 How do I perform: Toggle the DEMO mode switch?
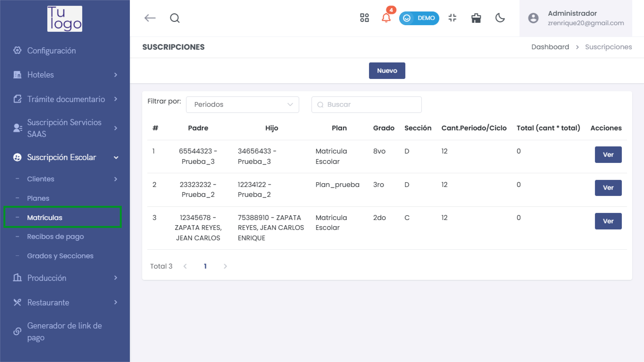419,18
